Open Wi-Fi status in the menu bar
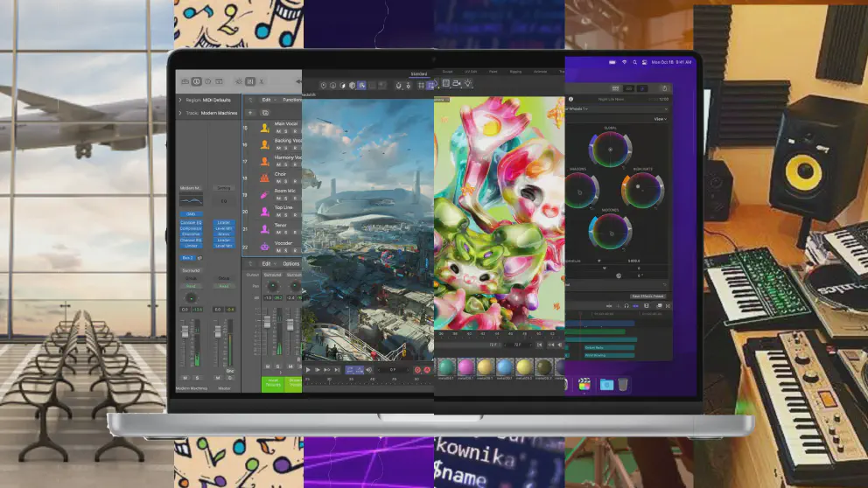Viewport: 868px width, 488px height. coord(624,62)
